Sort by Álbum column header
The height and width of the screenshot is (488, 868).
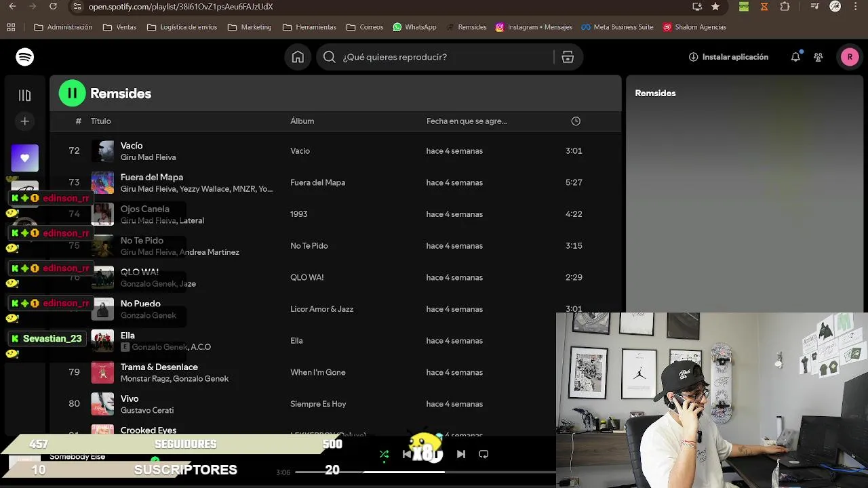[x=302, y=121]
